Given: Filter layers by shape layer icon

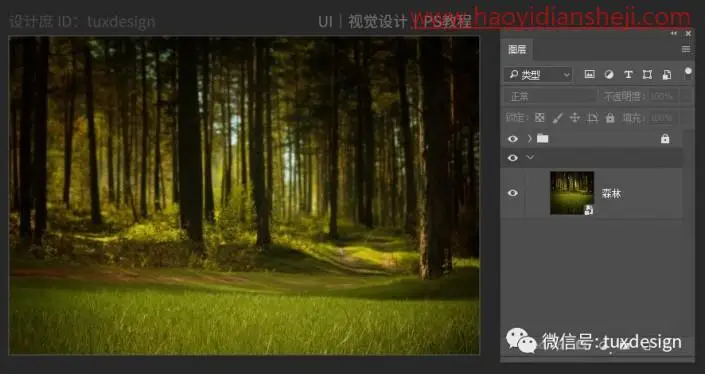Looking at the screenshot, I should pos(647,75).
